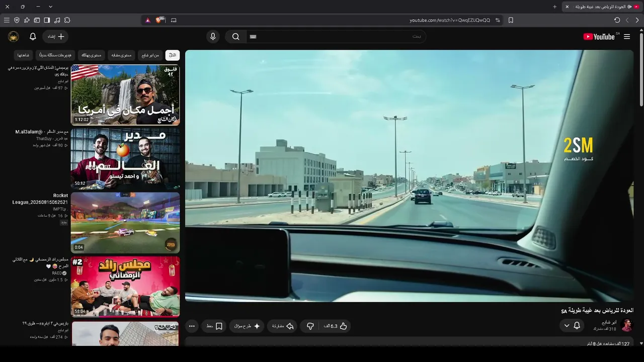Viewport: 644px width, 362px height.
Task: Open the ابو شايع channel name link
Action: point(609,322)
